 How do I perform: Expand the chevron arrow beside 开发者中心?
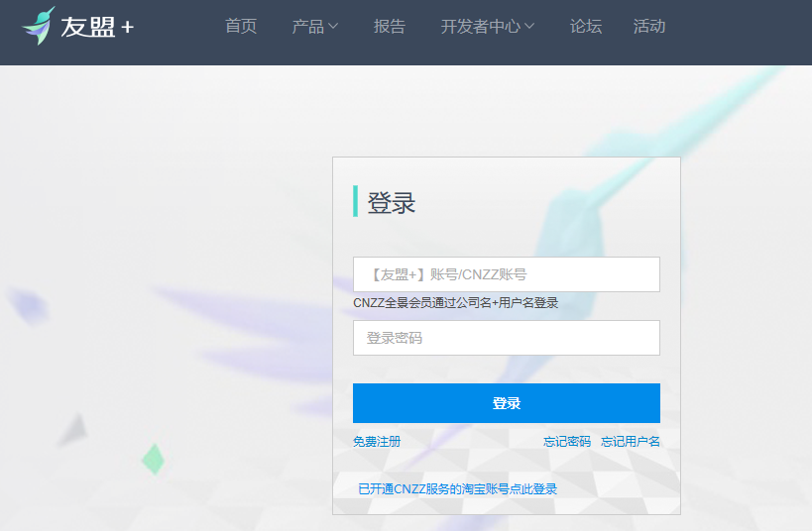tap(529, 27)
